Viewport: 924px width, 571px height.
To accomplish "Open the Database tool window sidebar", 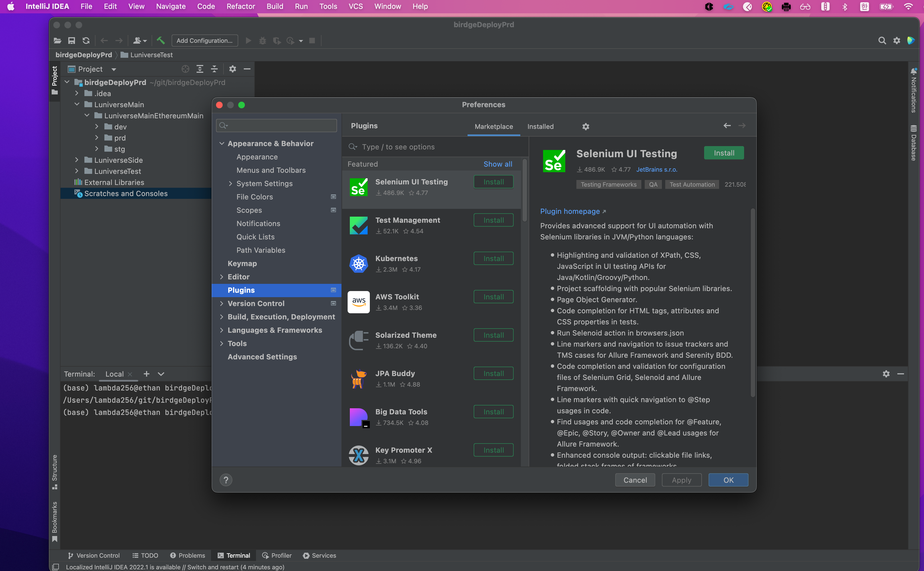I will click(x=913, y=143).
